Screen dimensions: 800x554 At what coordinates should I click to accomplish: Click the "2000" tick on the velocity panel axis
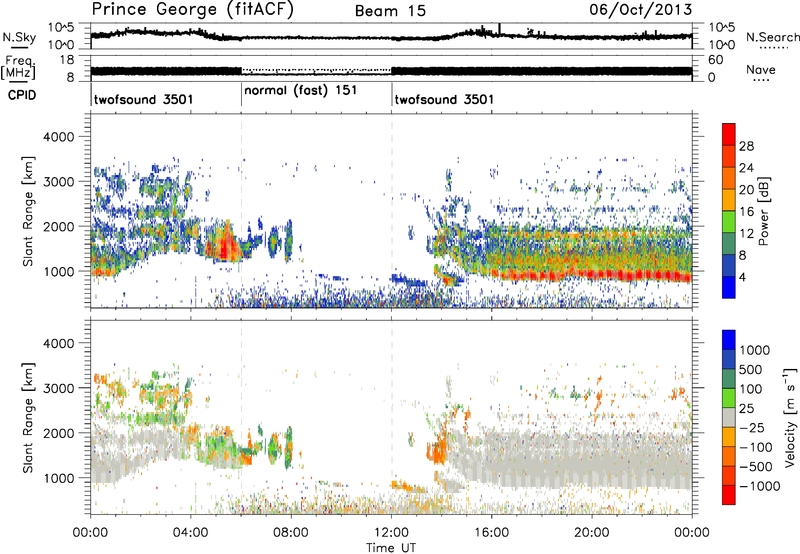point(58,433)
